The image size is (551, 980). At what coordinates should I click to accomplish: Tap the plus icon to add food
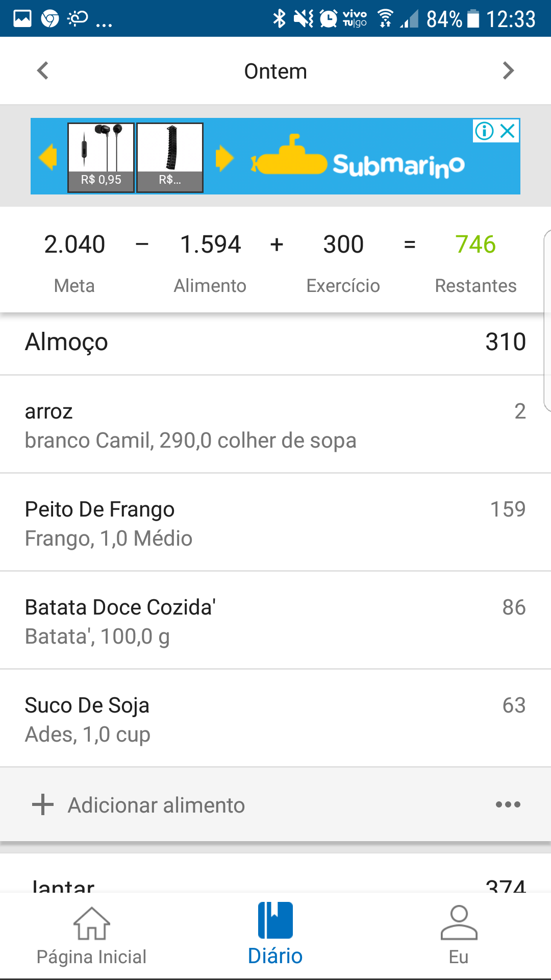point(43,805)
